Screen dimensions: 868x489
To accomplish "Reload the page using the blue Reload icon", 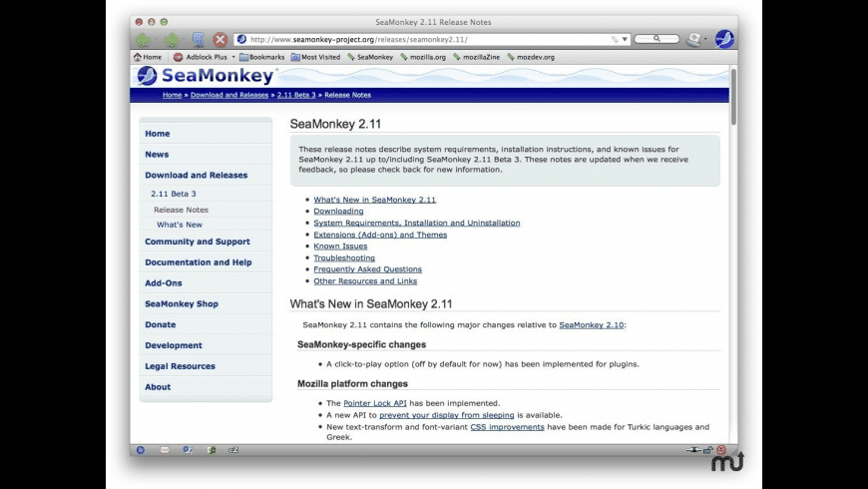I will click(199, 39).
